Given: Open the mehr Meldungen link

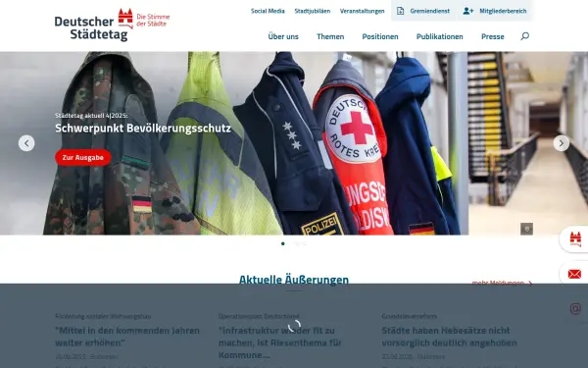Looking at the screenshot, I should (x=502, y=284).
